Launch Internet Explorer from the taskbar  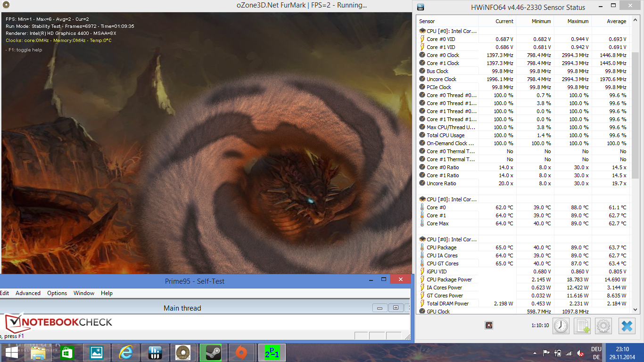coord(126,352)
